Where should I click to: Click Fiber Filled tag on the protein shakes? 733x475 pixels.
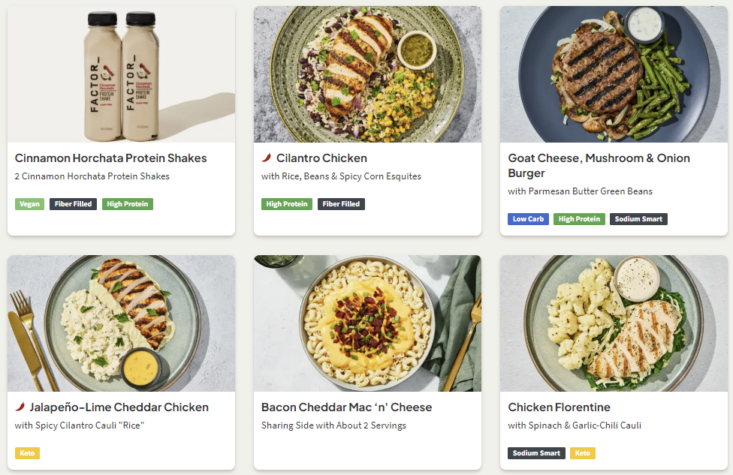coord(73,204)
